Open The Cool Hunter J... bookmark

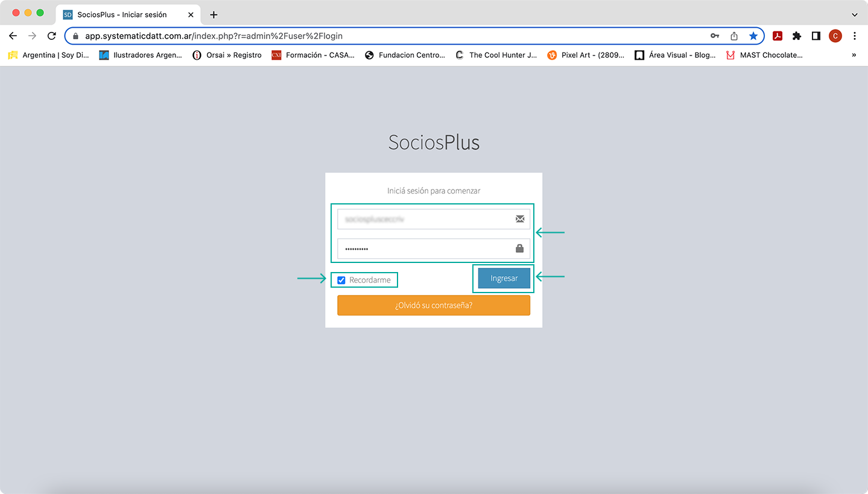496,55
